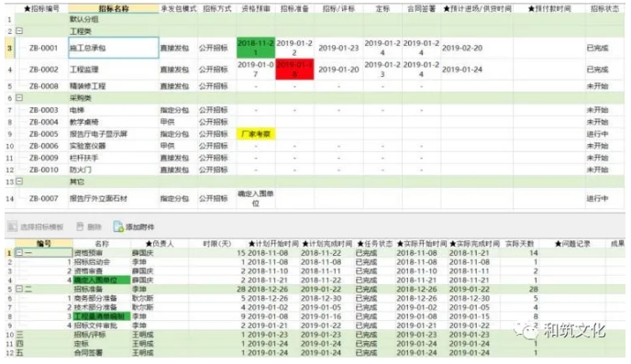Collapse the 其它 group
631x364 pixels.
coord(19,182)
